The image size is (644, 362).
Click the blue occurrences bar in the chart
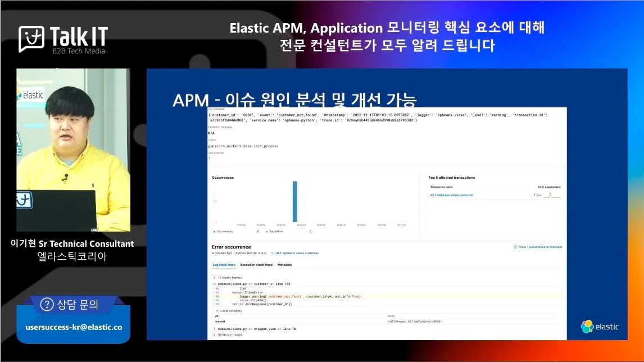click(x=295, y=201)
